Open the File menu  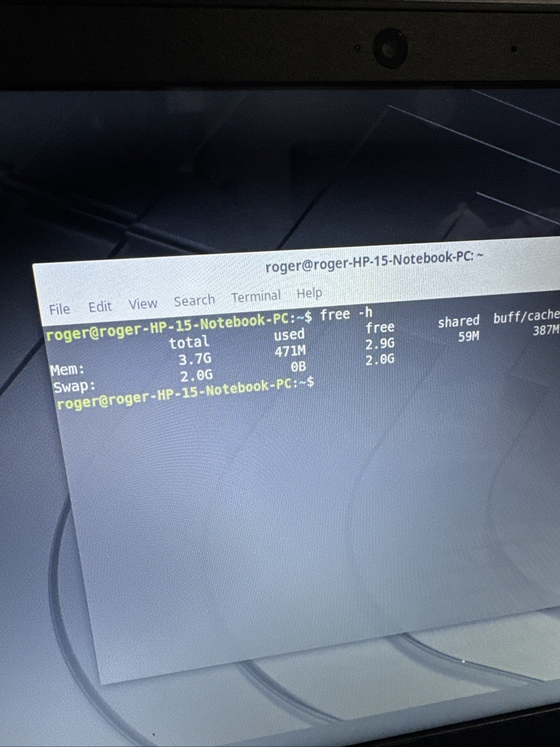59,309
